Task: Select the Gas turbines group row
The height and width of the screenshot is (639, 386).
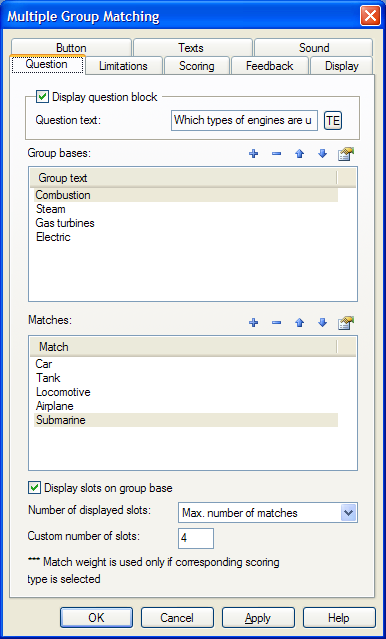Action: tap(186, 223)
